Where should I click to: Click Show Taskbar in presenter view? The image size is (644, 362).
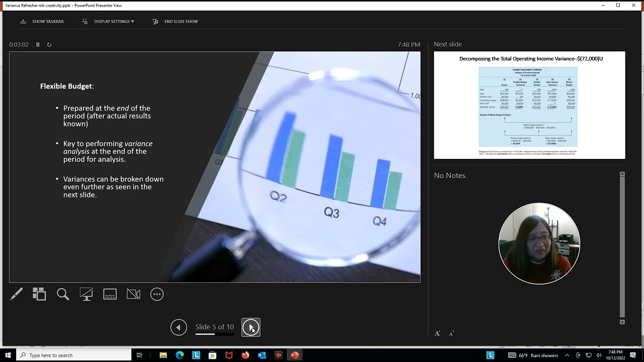pos(42,22)
